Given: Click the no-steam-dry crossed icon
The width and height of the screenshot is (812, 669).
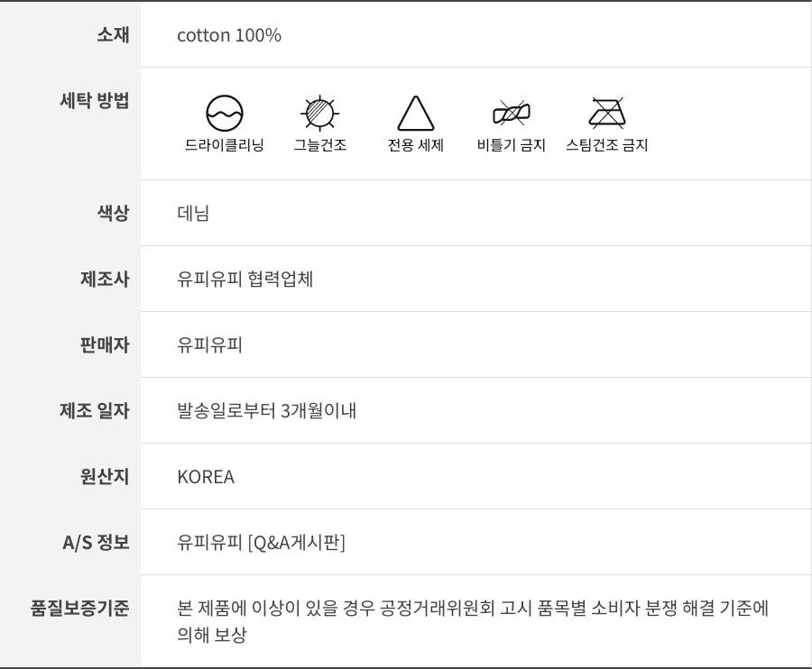Looking at the screenshot, I should tap(607, 114).
